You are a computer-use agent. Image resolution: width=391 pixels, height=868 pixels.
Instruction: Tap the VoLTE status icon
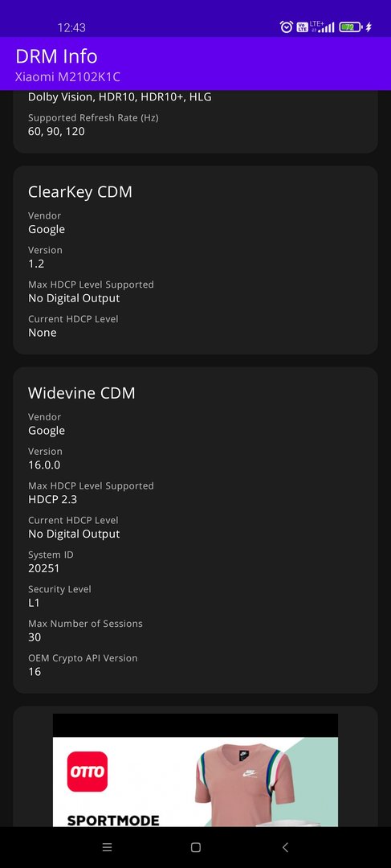click(x=302, y=27)
